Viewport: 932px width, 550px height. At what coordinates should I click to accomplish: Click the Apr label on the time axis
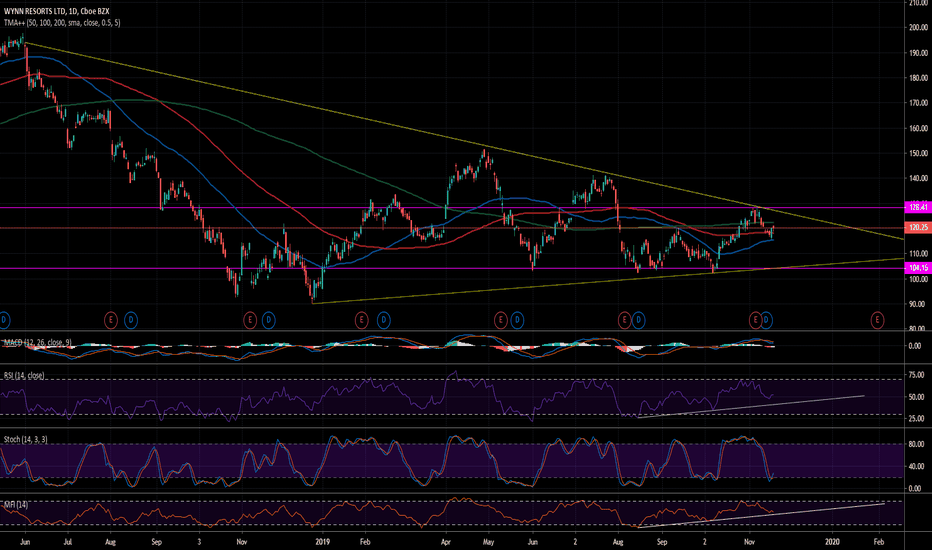pyautogui.click(x=446, y=542)
